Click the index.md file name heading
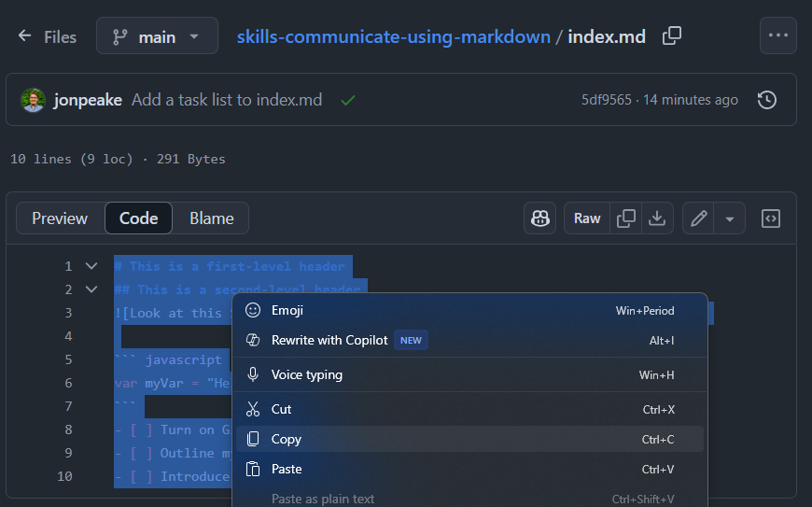The width and height of the screenshot is (812, 507). tap(607, 36)
